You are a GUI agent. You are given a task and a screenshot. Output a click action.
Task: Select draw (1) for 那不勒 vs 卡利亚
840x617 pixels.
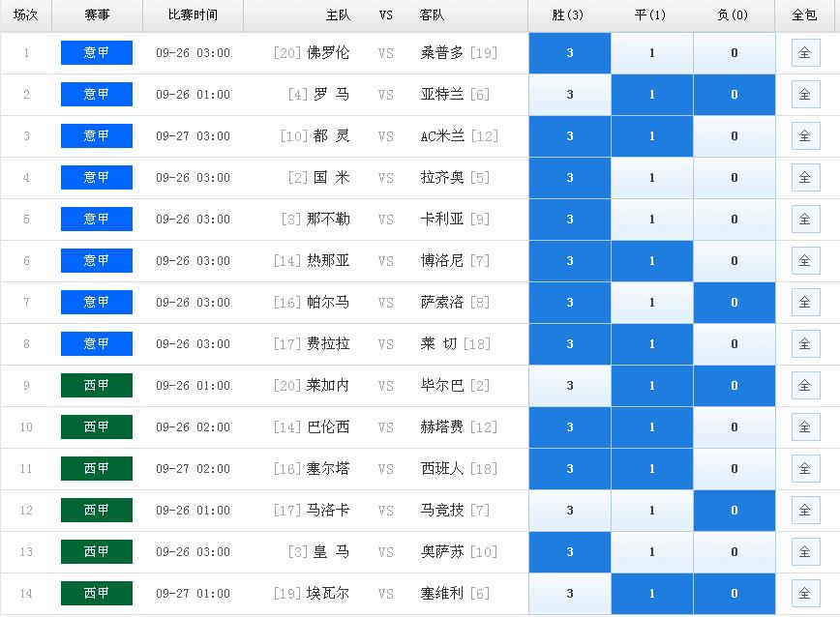[652, 220]
